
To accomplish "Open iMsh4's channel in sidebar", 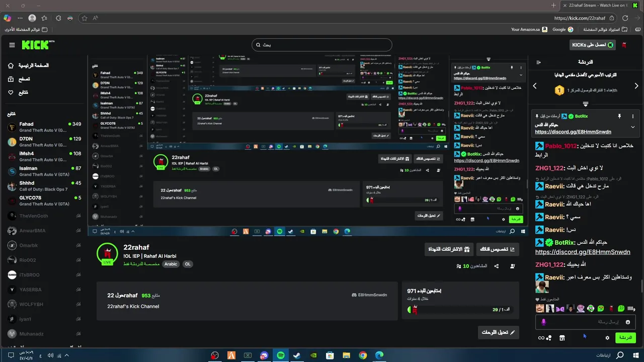I will [x=44, y=156].
